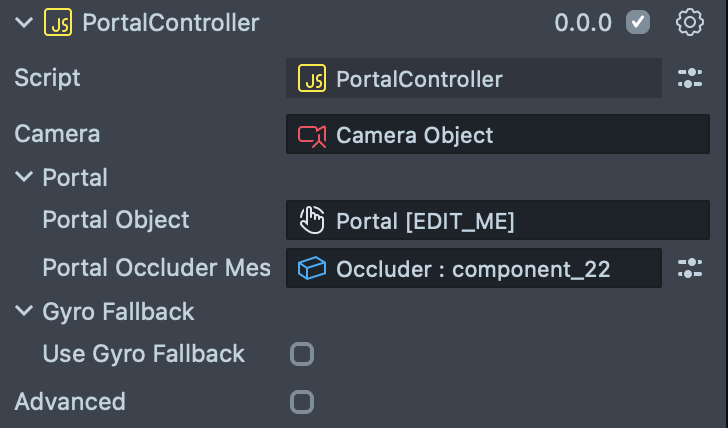This screenshot has width=728, height=428.
Task: Tick the Advanced checkbox
Action: tap(301, 402)
